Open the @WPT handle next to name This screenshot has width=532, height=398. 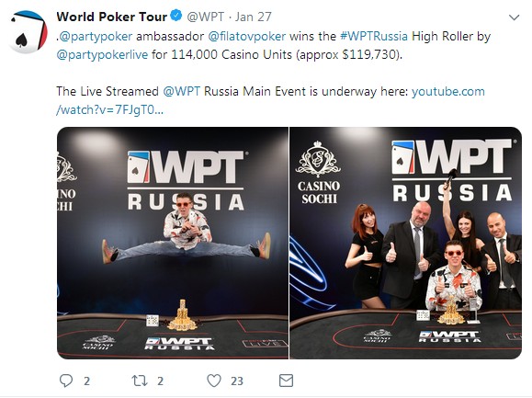pos(206,17)
